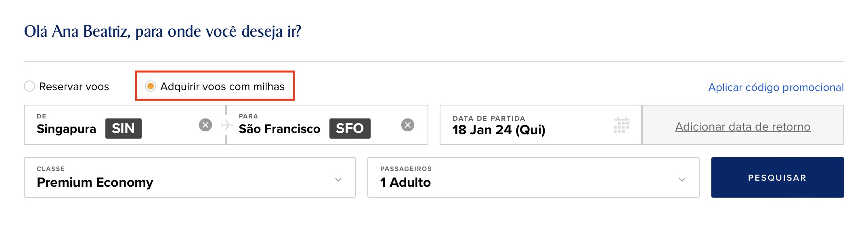Click Adicionar data de retorno

[x=743, y=127]
